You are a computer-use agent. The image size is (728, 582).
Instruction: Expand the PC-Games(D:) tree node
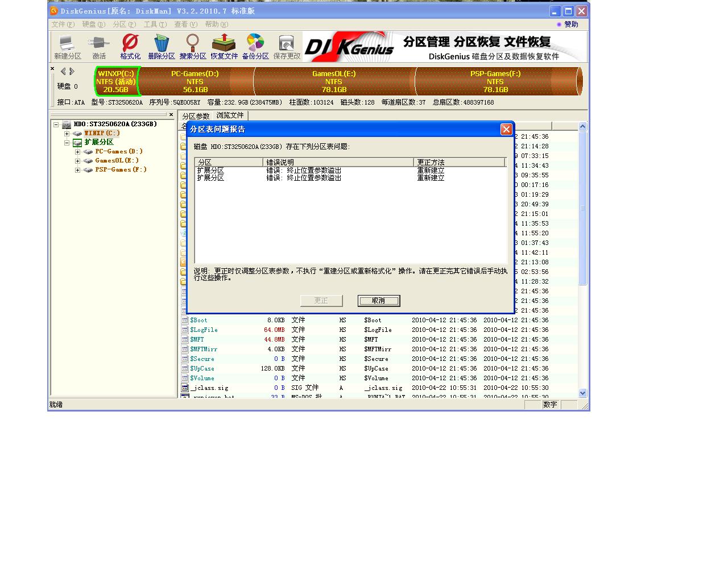[x=77, y=152]
